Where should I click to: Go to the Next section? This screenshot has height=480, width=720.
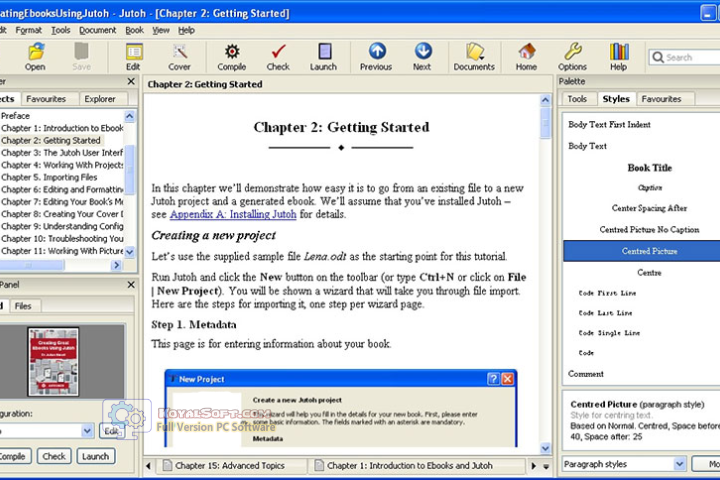(x=422, y=56)
